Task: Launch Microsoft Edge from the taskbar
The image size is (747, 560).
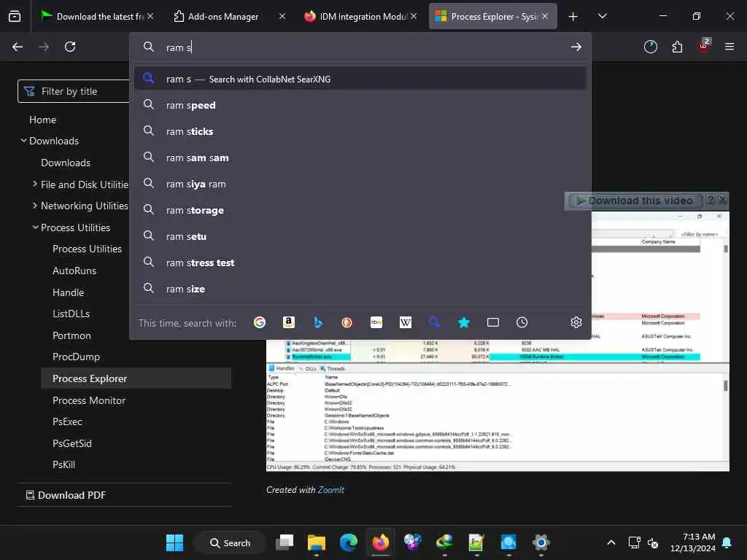Action: click(x=348, y=542)
